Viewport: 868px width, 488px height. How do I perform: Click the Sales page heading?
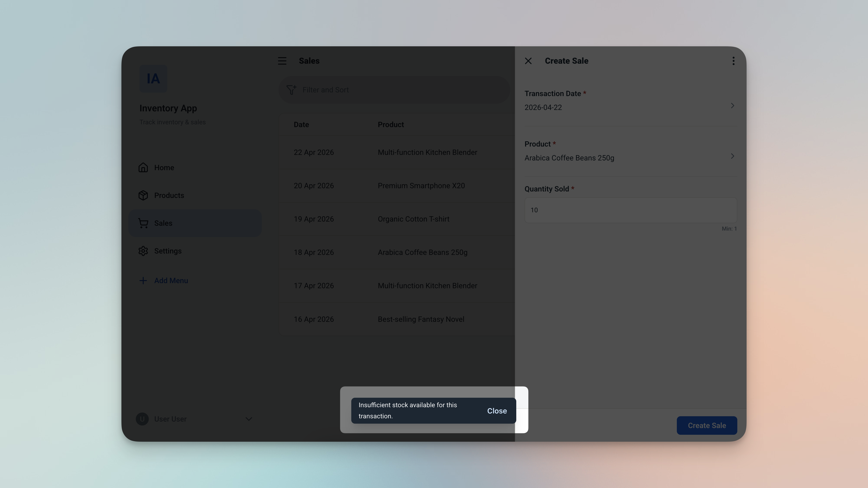point(309,61)
